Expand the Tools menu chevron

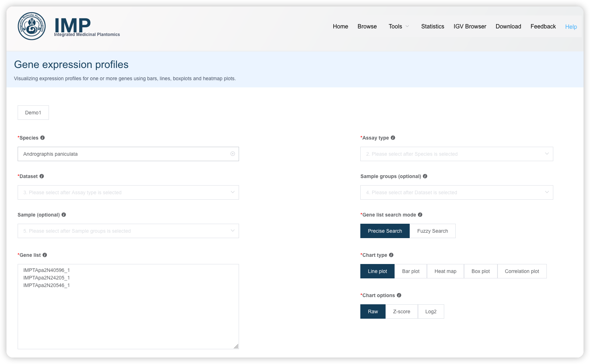[x=407, y=26]
